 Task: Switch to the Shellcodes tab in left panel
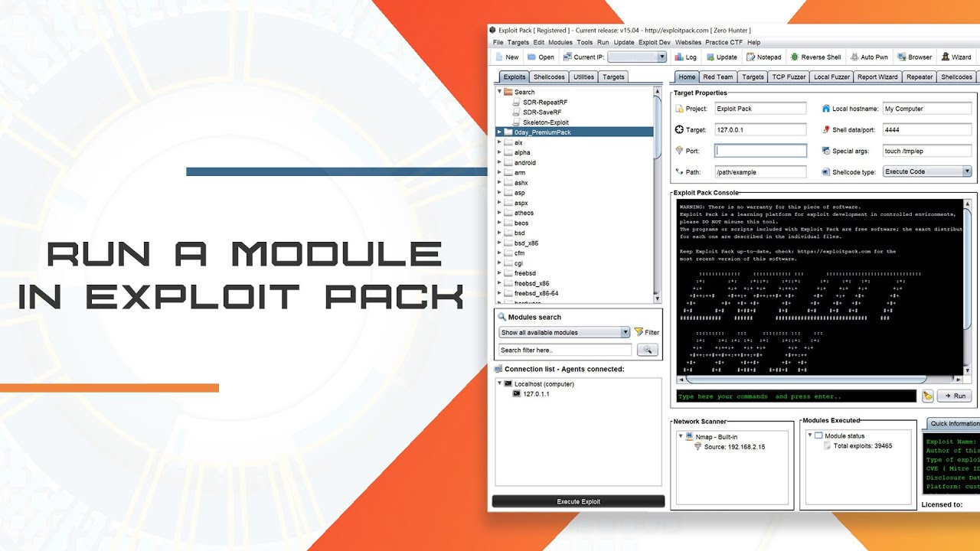pos(549,77)
